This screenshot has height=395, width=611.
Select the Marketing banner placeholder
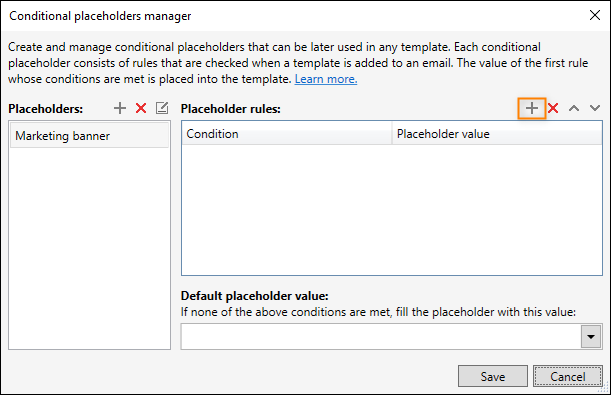89,136
